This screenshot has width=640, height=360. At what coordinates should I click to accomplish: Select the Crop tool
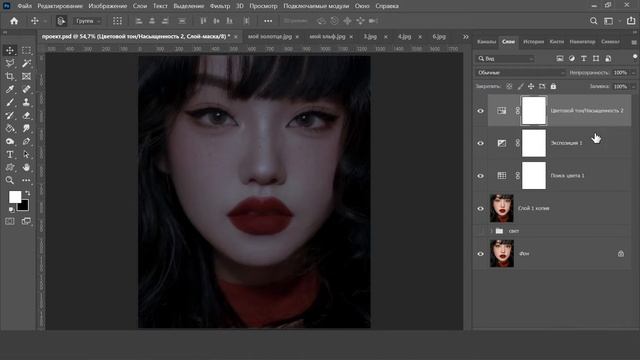click(10, 76)
